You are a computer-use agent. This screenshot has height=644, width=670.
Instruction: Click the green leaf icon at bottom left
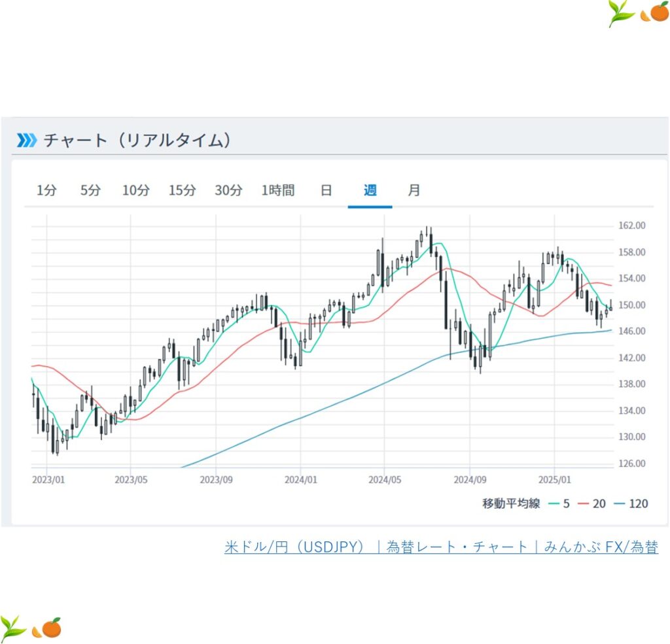pos(13,628)
